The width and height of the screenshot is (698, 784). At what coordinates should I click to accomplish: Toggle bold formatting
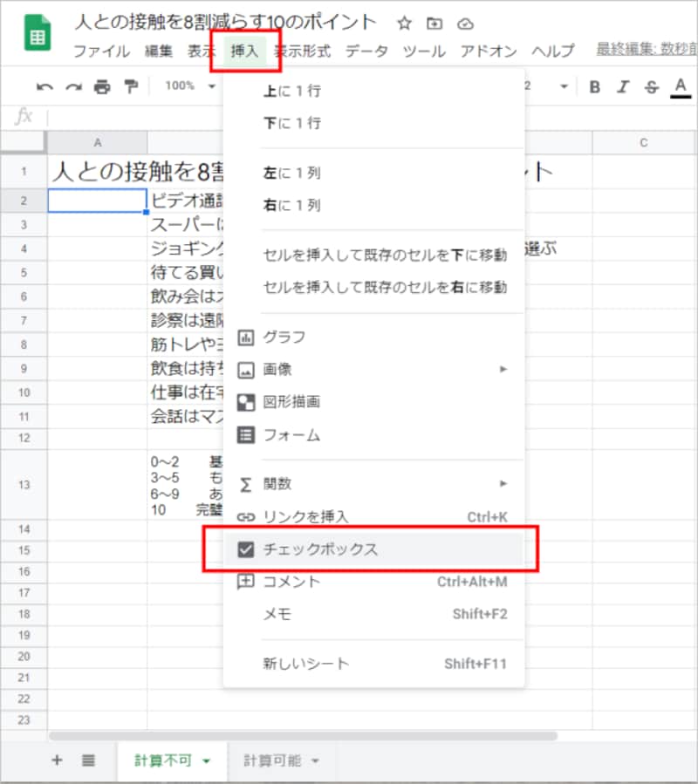[594, 86]
